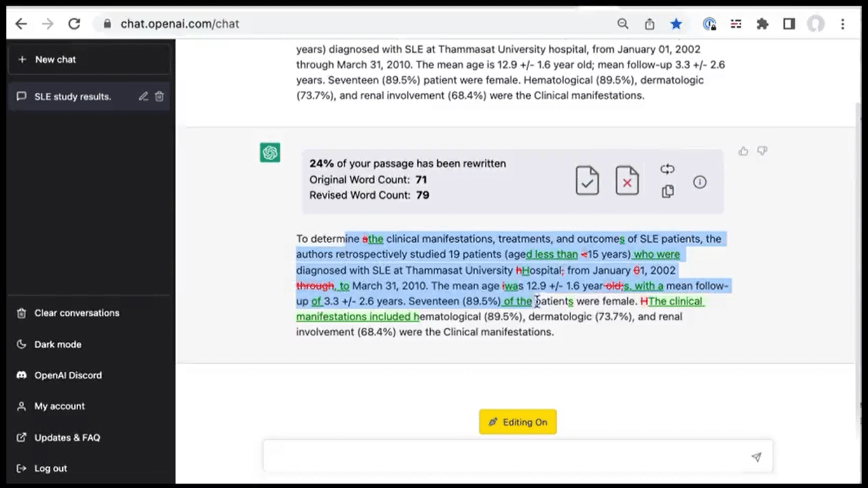Screen dimensions: 868x488
Task: Bookmark the page with the blue star
Action: point(676,24)
